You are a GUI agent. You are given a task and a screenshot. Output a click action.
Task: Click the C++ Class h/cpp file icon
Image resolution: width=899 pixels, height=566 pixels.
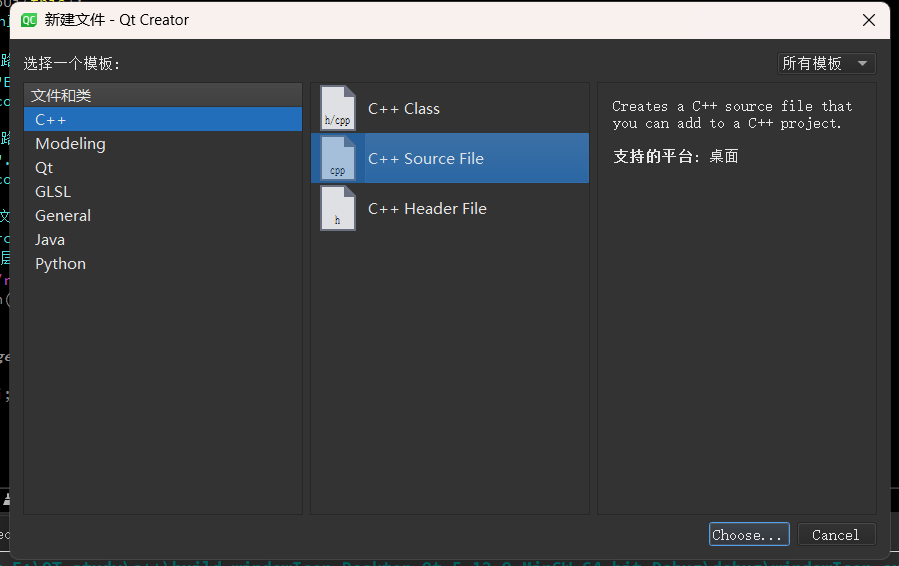coord(338,108)
